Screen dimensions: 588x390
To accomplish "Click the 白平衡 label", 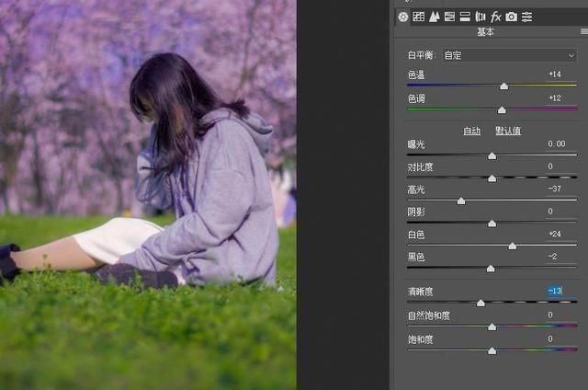I will pos(421,55).
